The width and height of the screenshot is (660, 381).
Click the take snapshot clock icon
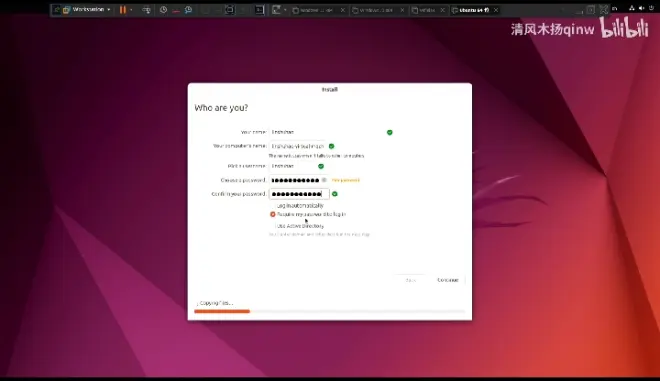(163, 10)
